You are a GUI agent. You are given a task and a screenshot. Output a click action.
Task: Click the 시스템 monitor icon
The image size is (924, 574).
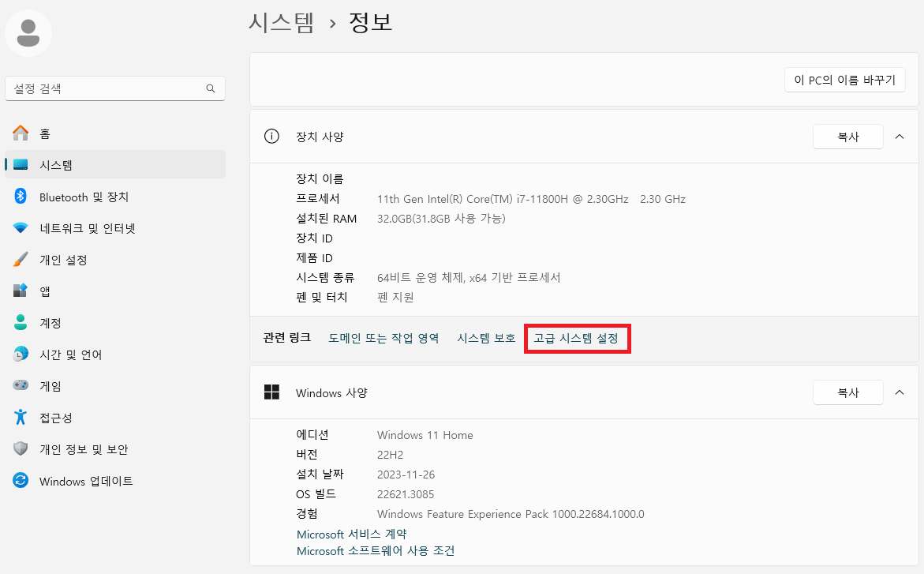[21, 164]
